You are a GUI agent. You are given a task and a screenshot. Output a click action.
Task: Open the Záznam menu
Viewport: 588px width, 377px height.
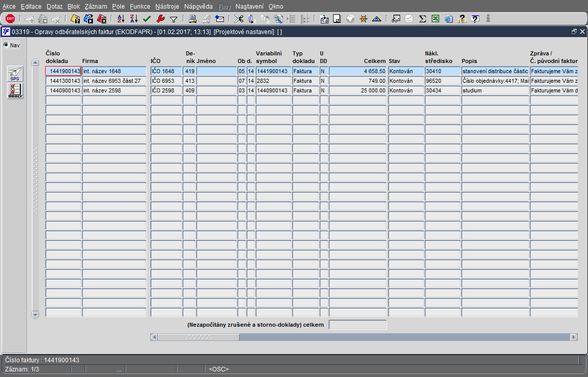[95, 7]
